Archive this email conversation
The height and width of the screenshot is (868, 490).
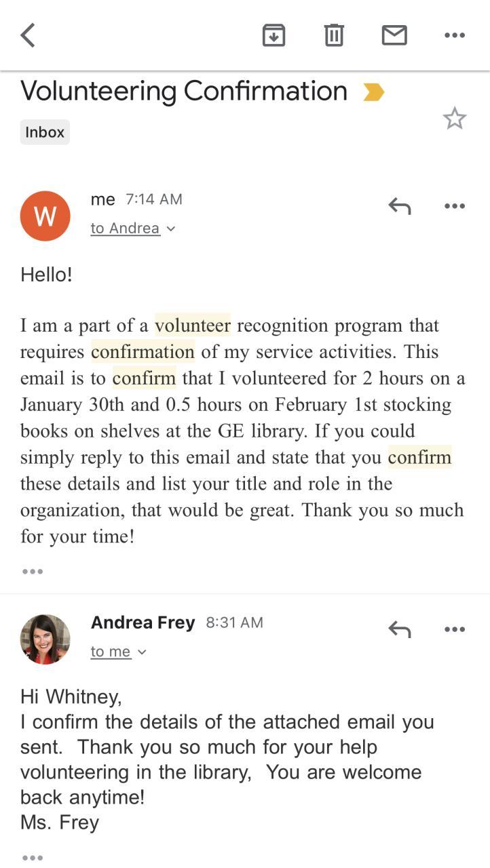coord(274,35)
